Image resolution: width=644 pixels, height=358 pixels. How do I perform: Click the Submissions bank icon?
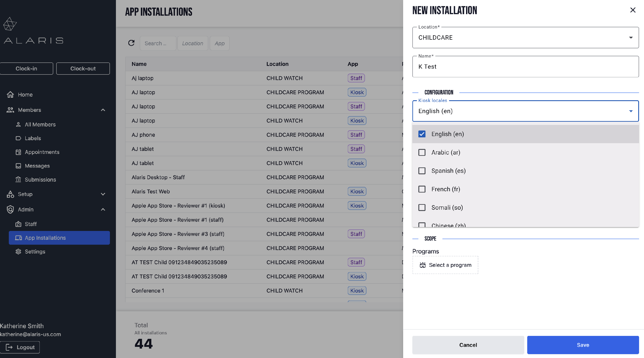pos(18,179)
